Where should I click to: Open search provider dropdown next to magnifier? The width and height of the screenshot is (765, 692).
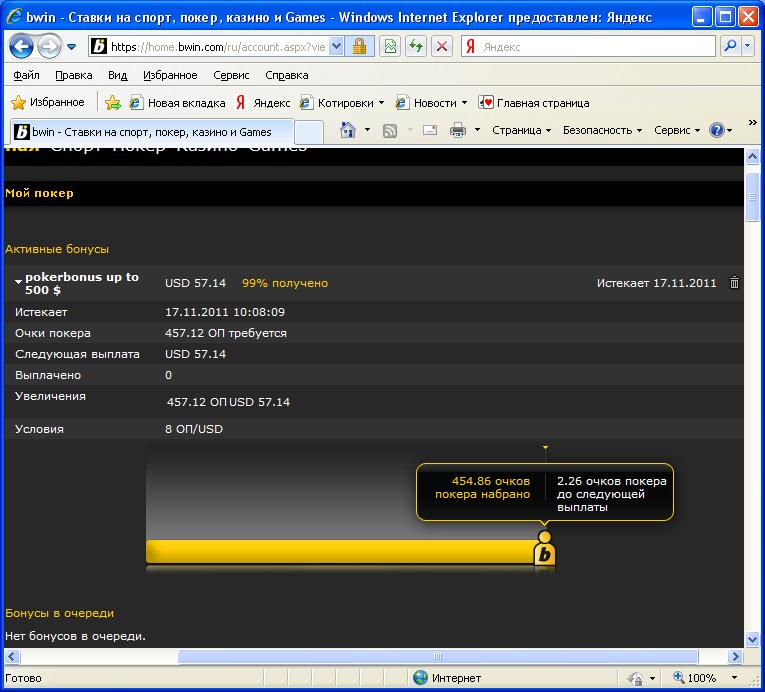[747, 46]
